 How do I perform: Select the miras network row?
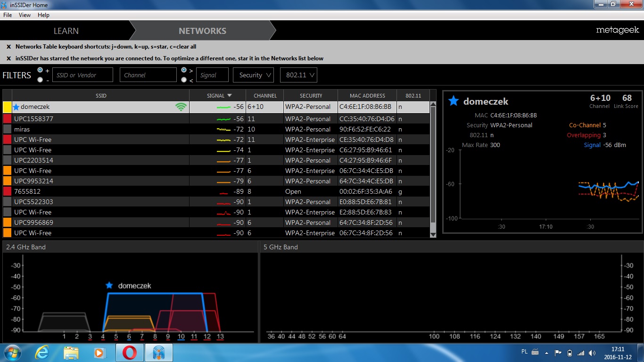coord(216,129)
